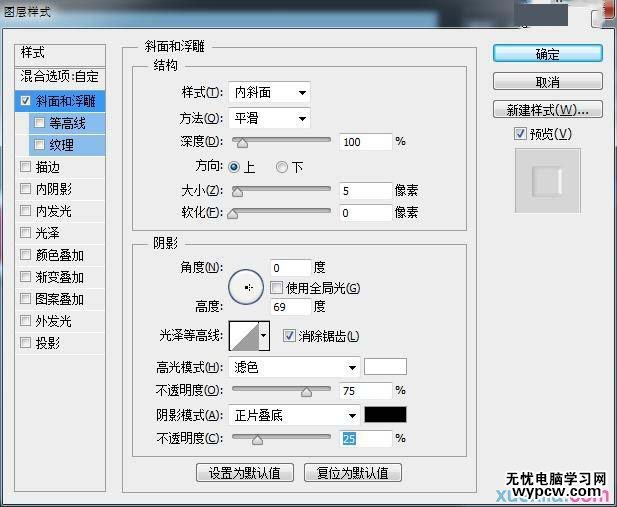Click the 软化(F) slider handle
Viewport: 617px width, 507px height.
(x=233, y=214)
